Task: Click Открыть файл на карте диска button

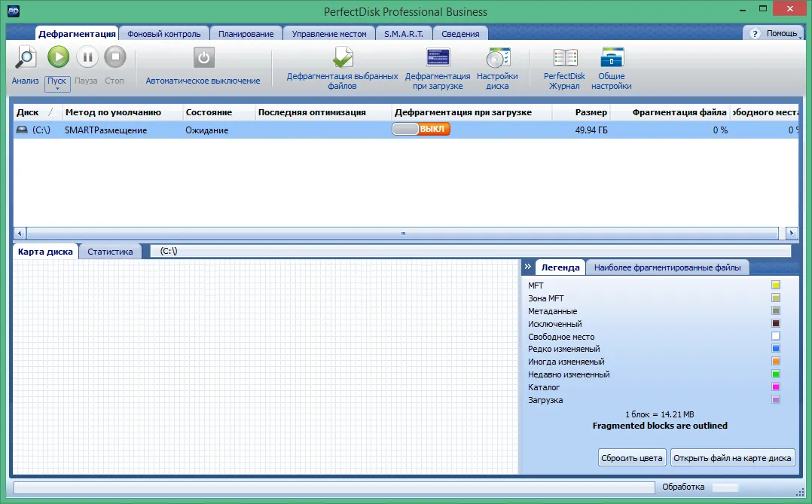Action: coord(732,458)
